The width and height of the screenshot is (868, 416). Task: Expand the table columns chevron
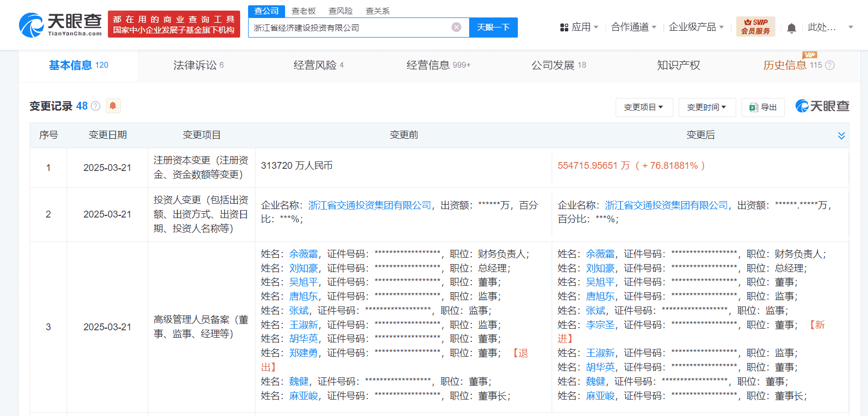coord(841,136)
